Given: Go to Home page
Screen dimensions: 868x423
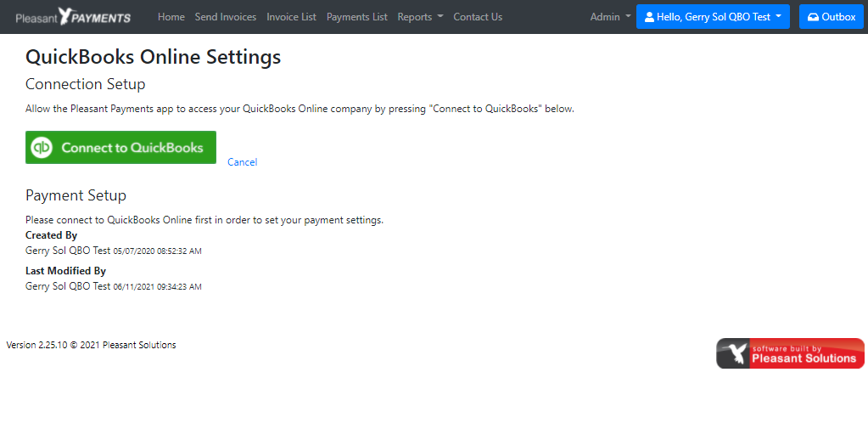Looking at the screenshot, I should click(171, 17).
